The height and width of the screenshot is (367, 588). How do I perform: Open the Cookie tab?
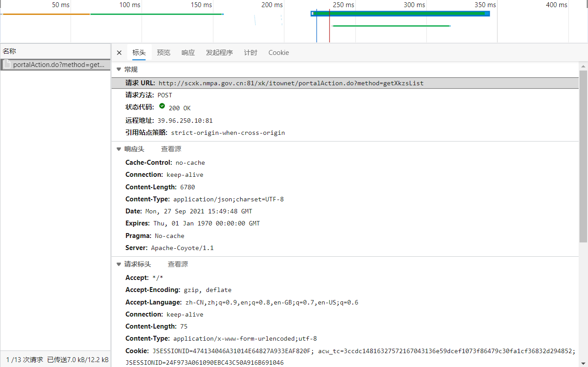pos(279,53)
